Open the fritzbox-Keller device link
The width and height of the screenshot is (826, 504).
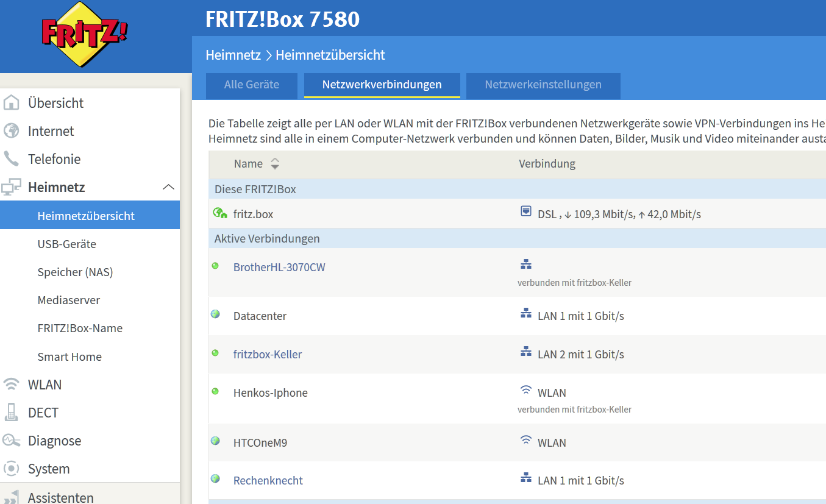tap(268, 354)
